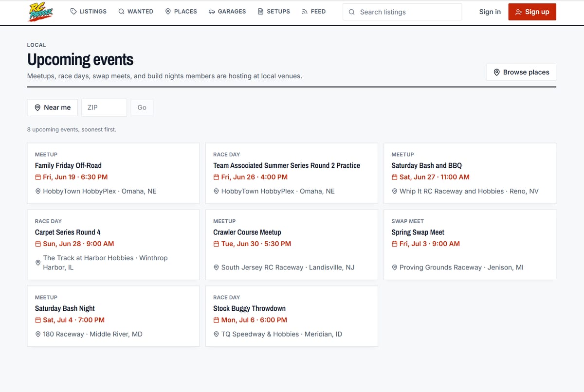Open the Garages nav item
This screenshot has width=584, height=392.
(x=227, y=11)
